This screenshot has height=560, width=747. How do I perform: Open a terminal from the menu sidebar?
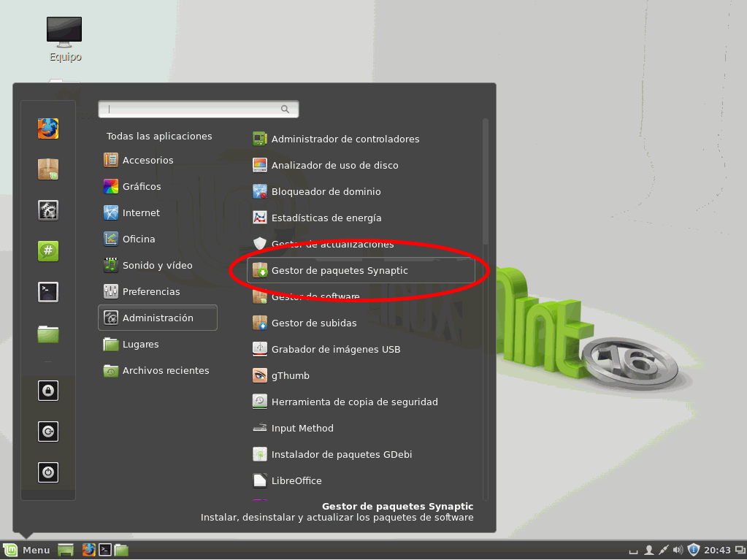click(x=48, y=291)
